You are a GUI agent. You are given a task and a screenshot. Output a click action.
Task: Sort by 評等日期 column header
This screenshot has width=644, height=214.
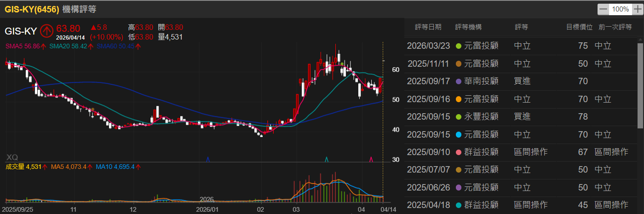point(428,27)
